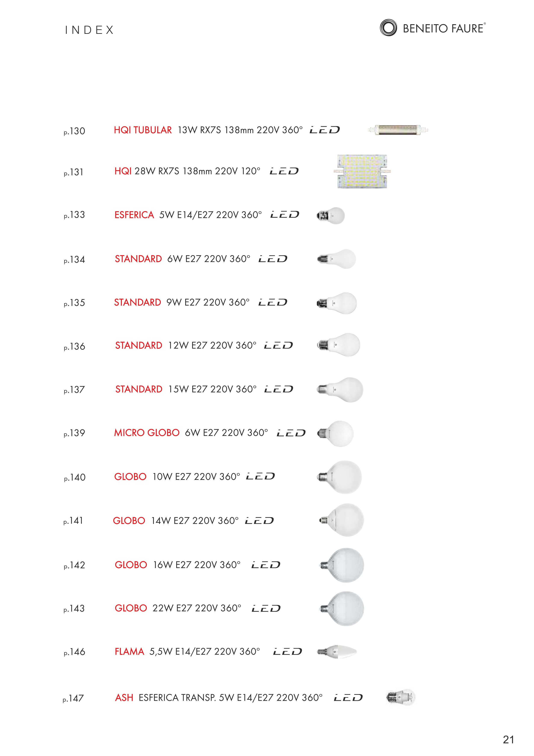The image size is (534, 756).
Task: Click LED logo beside Flama entry
Action: (x=287, y=652)
